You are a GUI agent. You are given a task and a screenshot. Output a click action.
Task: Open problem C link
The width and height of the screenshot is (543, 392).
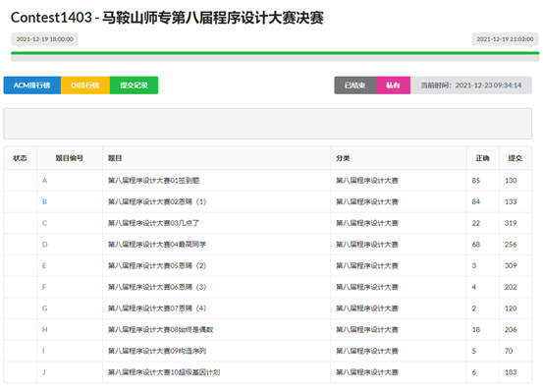[44, 223]
